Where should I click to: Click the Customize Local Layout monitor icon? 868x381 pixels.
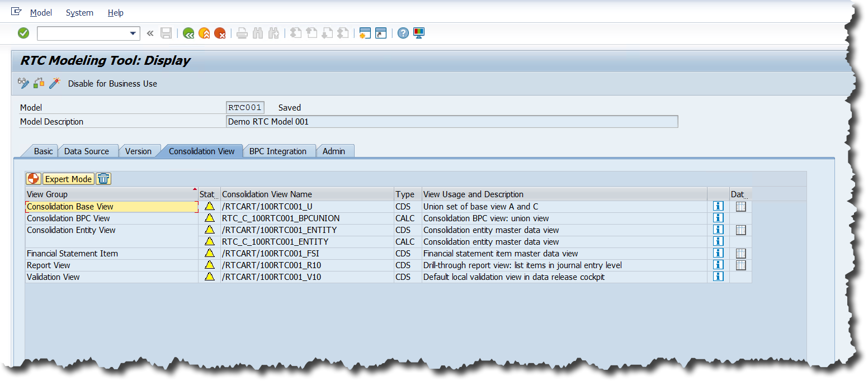point(419,34)
